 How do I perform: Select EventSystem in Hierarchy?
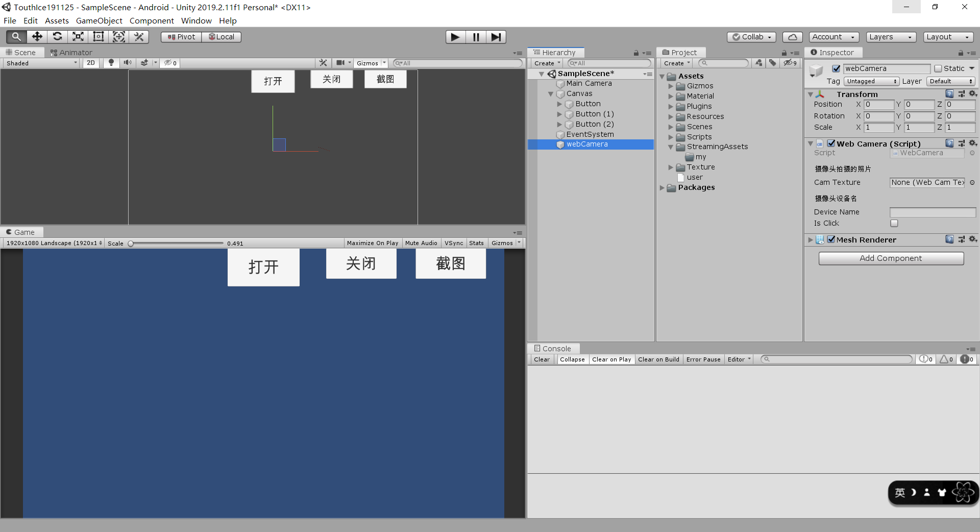click(x=590, y=134)
